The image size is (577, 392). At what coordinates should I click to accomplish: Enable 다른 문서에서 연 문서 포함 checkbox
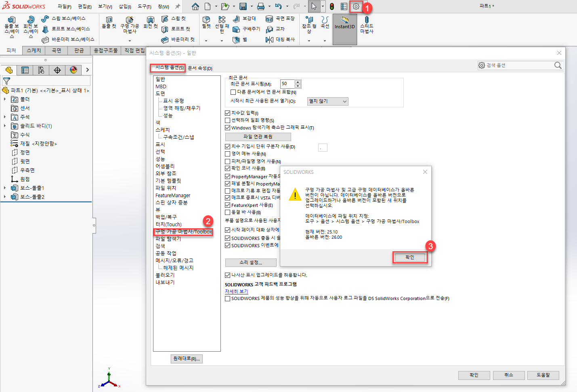[x=233, y=92]
